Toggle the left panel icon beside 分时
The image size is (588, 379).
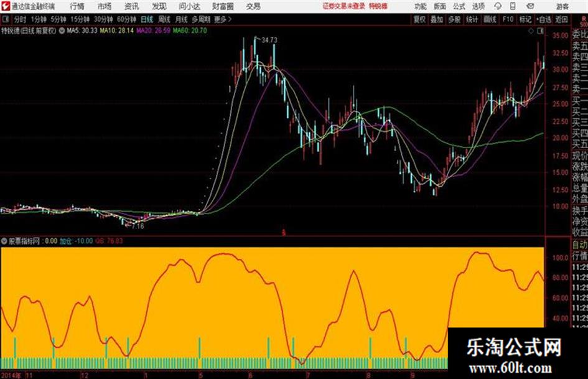coord(5,19)
